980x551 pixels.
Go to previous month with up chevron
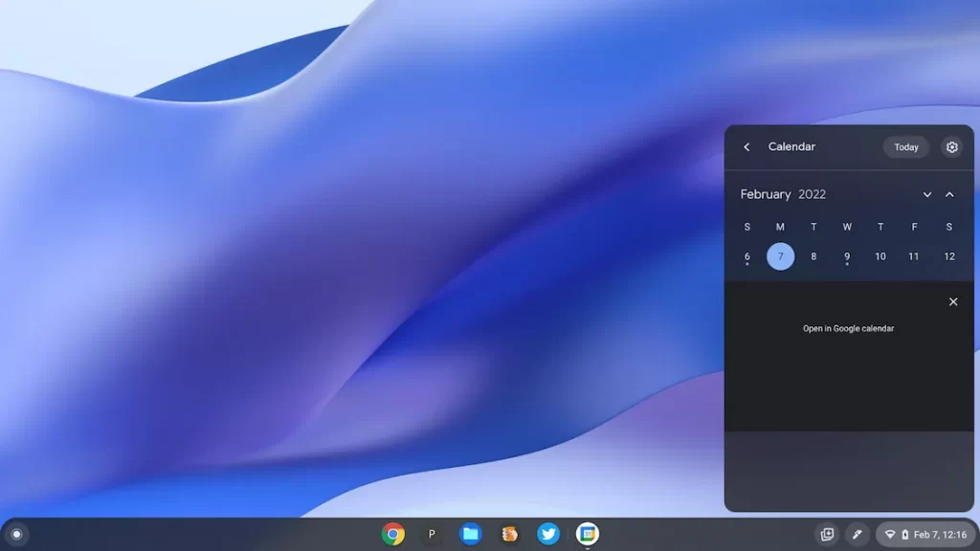949,194
